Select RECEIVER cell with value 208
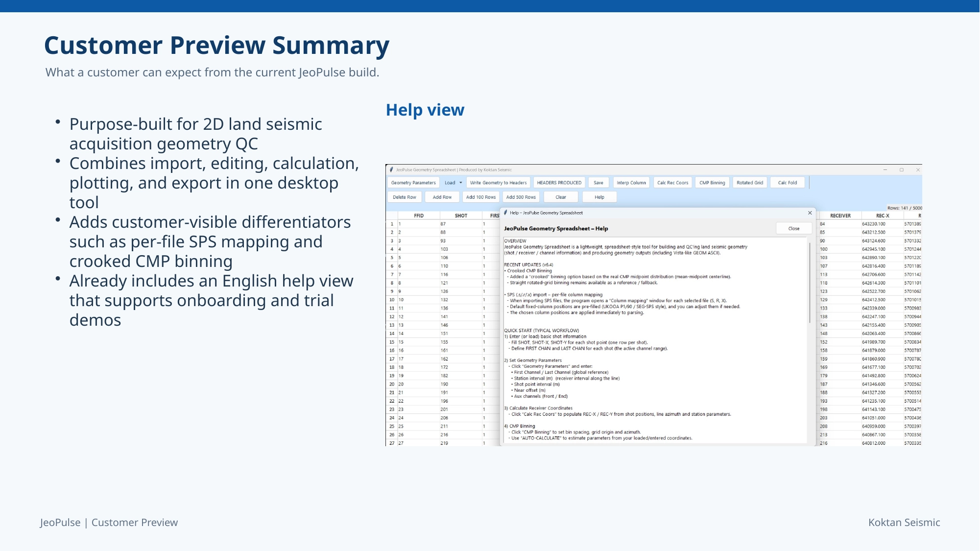Screen dimensions: 980x551 (x=840, y=427)
